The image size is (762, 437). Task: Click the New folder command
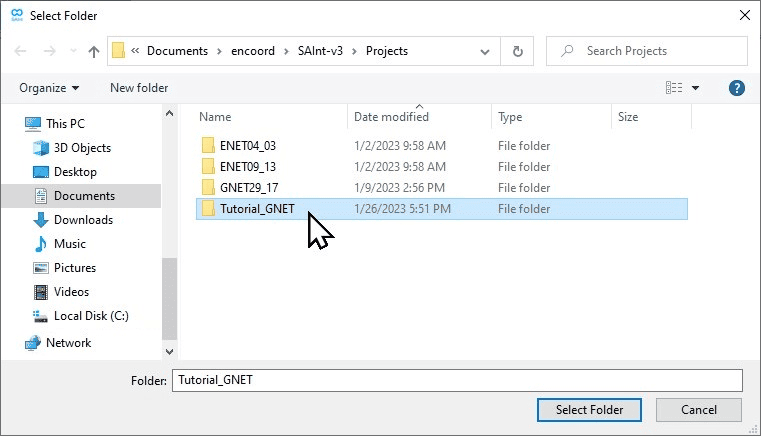coord(139,88)
